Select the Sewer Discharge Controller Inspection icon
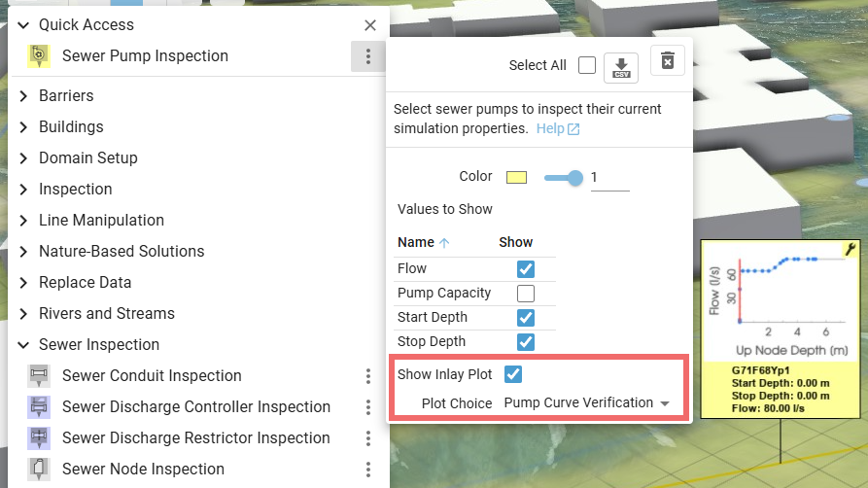Image resolution: width=868 pixels, height=488 pixels. point(39,407)
